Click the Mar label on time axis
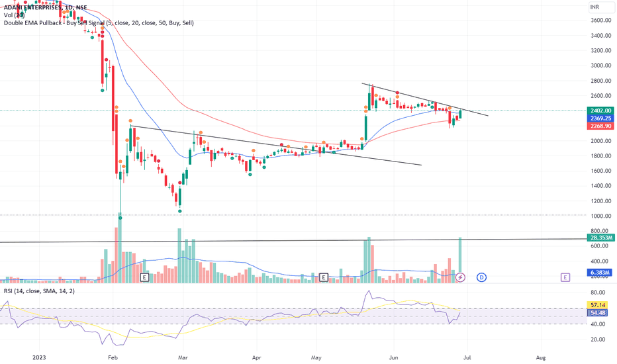Viewport: 617px width, 364px height. pos(183,357)
